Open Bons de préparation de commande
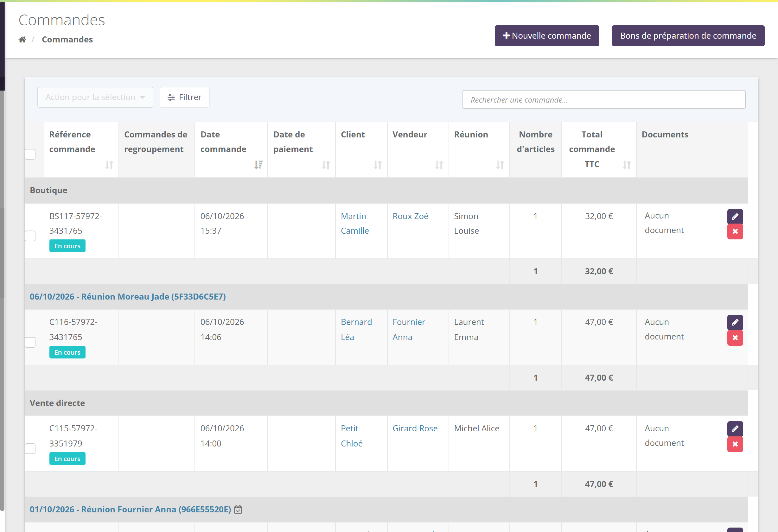 click(688, 36)
